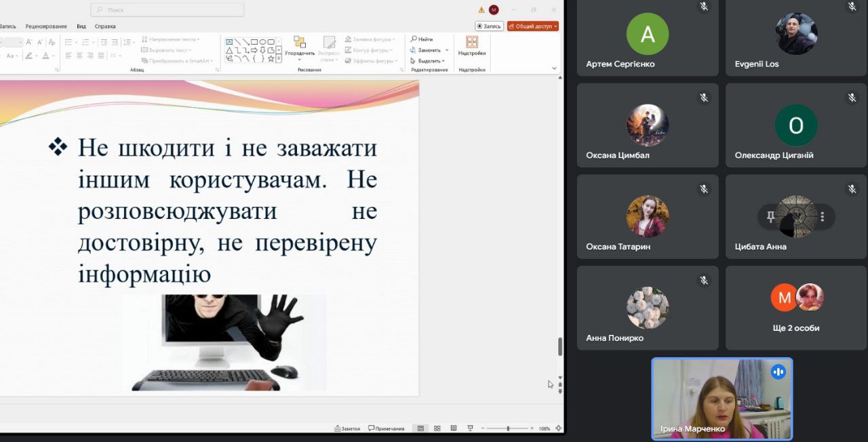Open Эффекты фигуры effects dropdown
This screenshot has width=868, height=442.
pos(371,60)
